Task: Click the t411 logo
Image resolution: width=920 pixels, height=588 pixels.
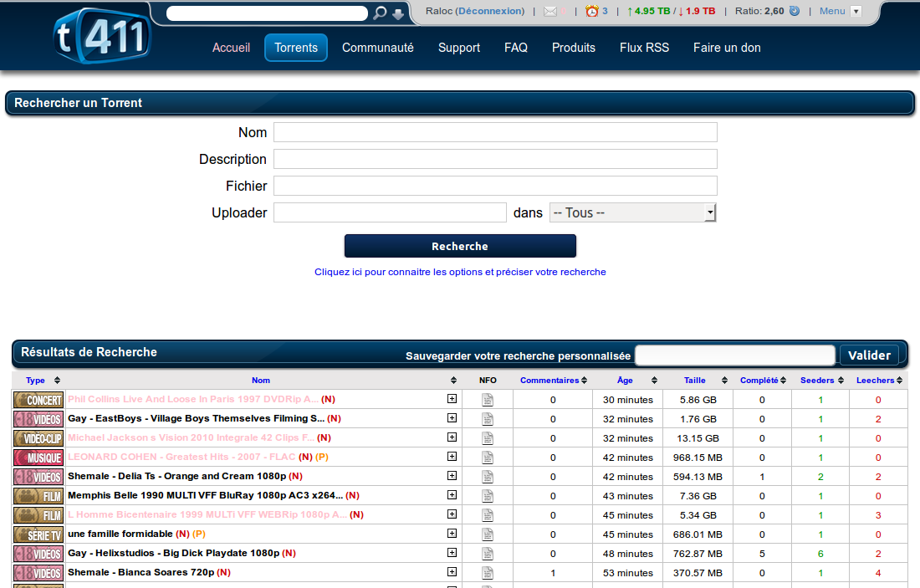Action: tap(102, 35)
